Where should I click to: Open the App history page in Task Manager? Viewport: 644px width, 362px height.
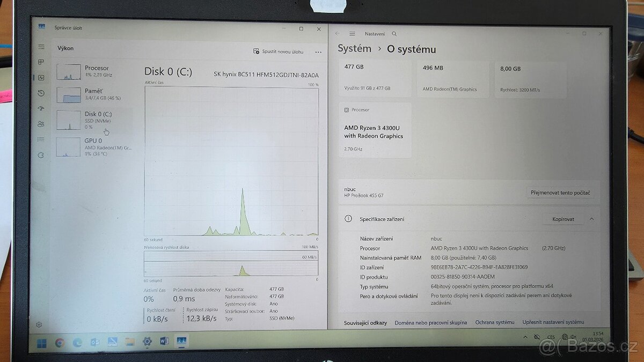pyautogui.click(x=41, y=93)
